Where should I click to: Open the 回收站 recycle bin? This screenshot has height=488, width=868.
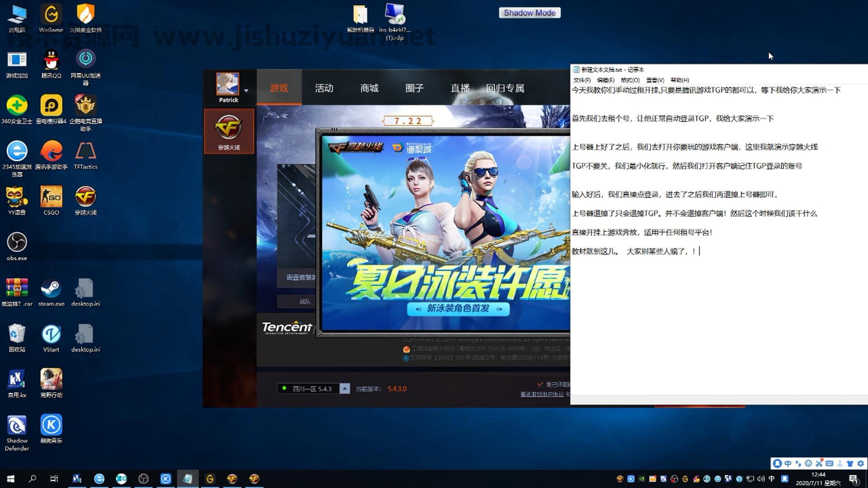point(17,338)
